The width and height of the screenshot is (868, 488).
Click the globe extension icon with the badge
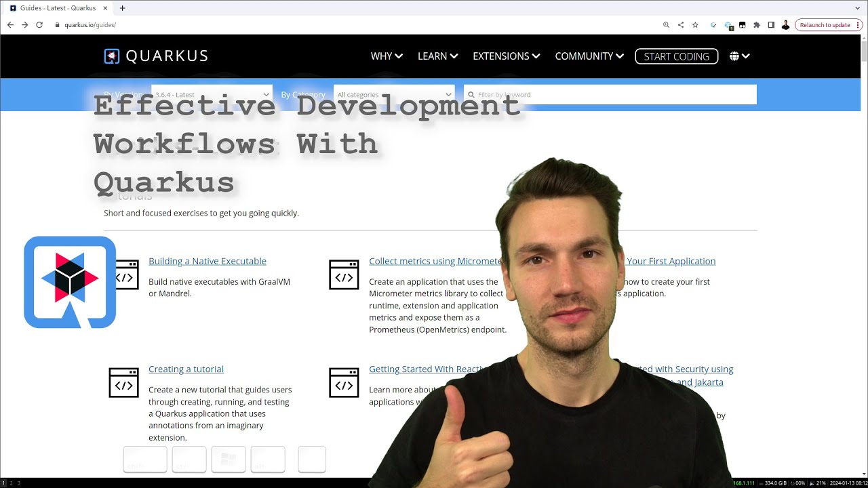pyautogui.click(x=728, y=26)
